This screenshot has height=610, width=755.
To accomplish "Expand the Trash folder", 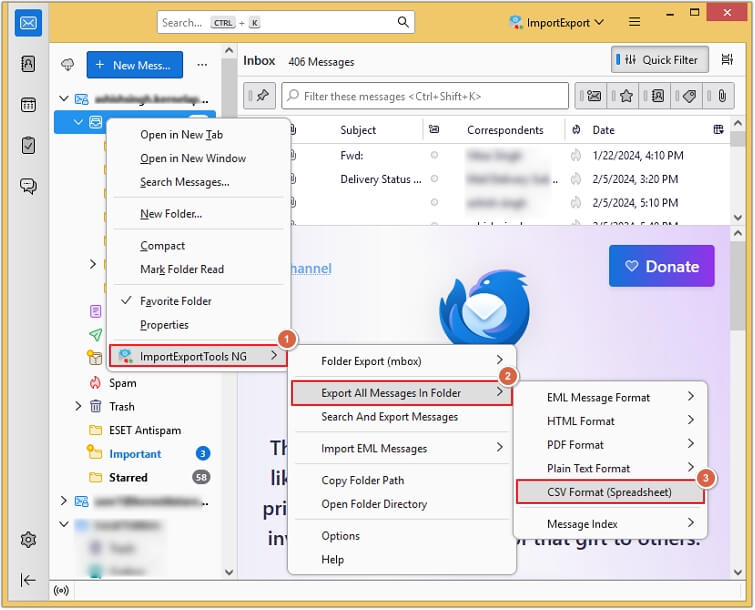I will [x=78, y=406].
